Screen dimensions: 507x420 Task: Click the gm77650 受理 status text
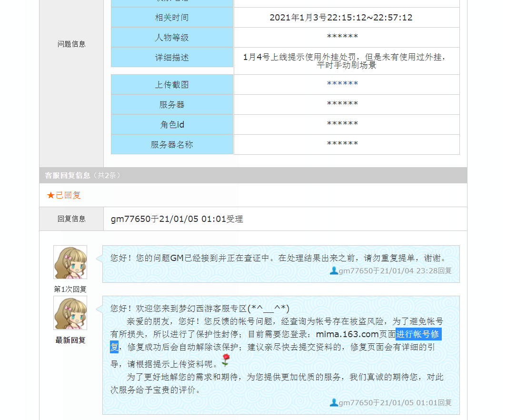177,219
